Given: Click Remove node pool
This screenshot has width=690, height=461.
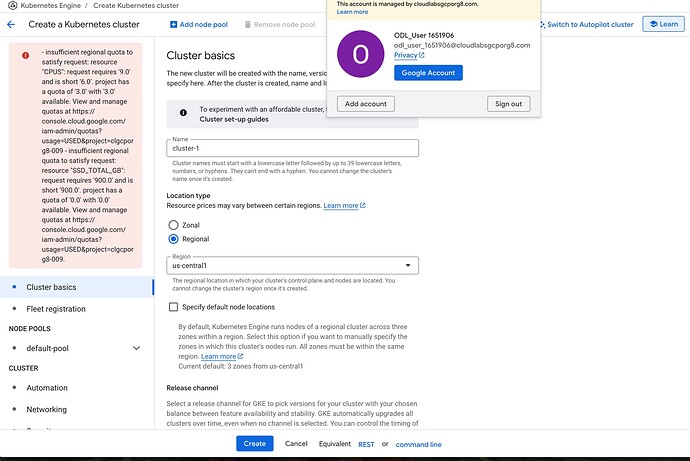Looking at the screenshot, I should [280, 25].
